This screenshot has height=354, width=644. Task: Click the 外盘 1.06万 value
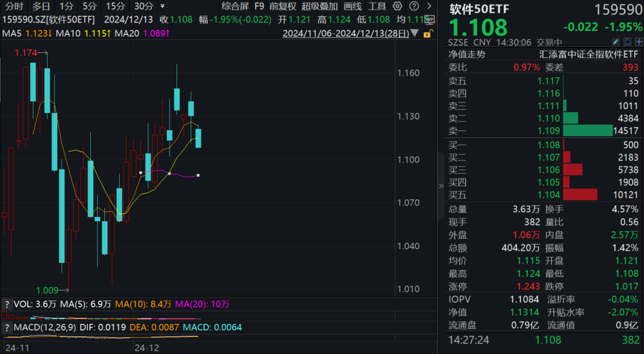[526, 235]
